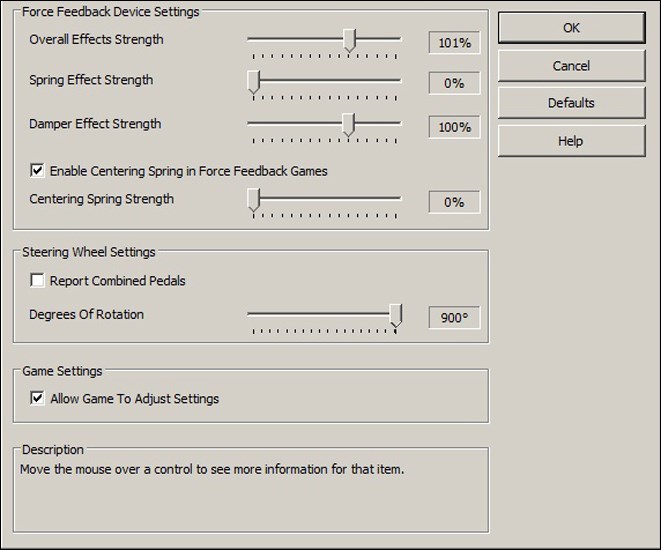Open the Help button
This screenshot has width=661, height=550.
571,141
